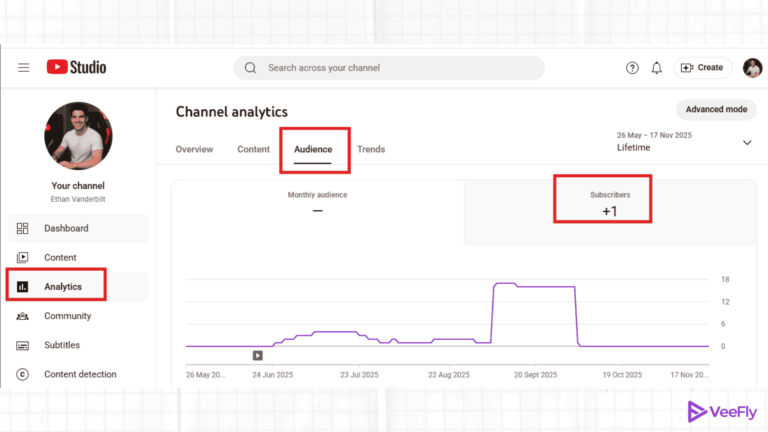This screenshot has height=432, width=768.
Task: Open Subtitles from the sidebar
Action: coord(62,345)
